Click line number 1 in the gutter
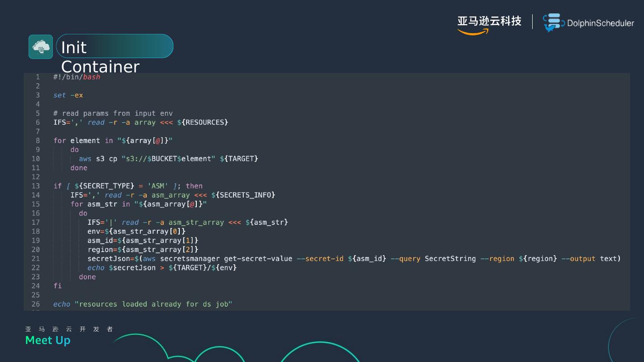 [x=38, y=77]
